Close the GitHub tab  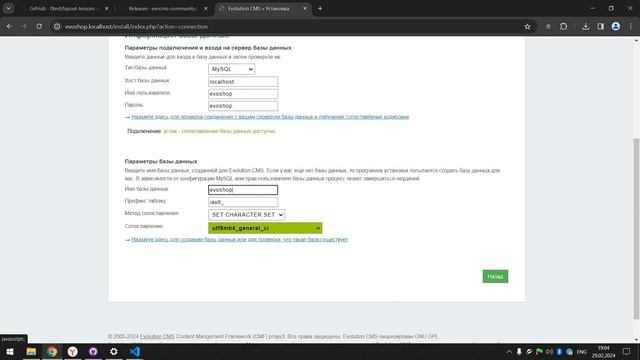tap(107, 8)
